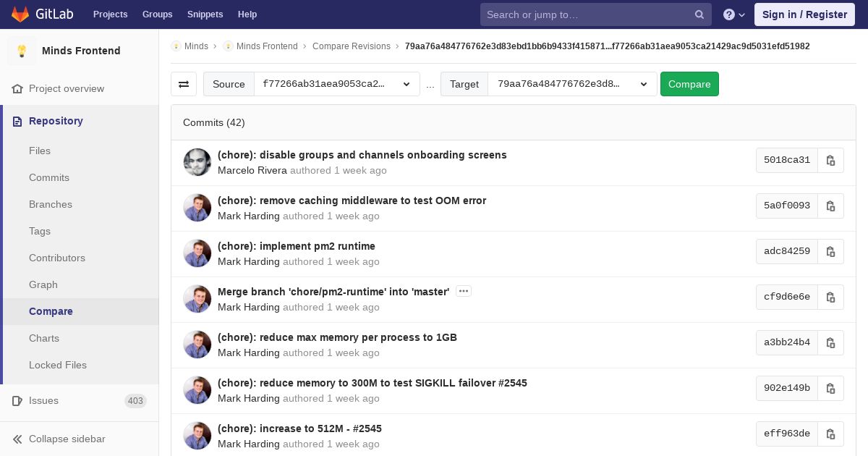Viewport: 868px width, 456px height.
Task: Open commit 'reduce memory to 300M' #2545
Action: click(373, 383)
